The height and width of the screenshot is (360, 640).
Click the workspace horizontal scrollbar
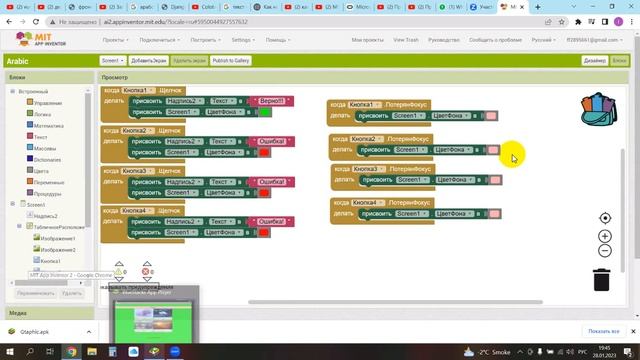pos(395,302)
